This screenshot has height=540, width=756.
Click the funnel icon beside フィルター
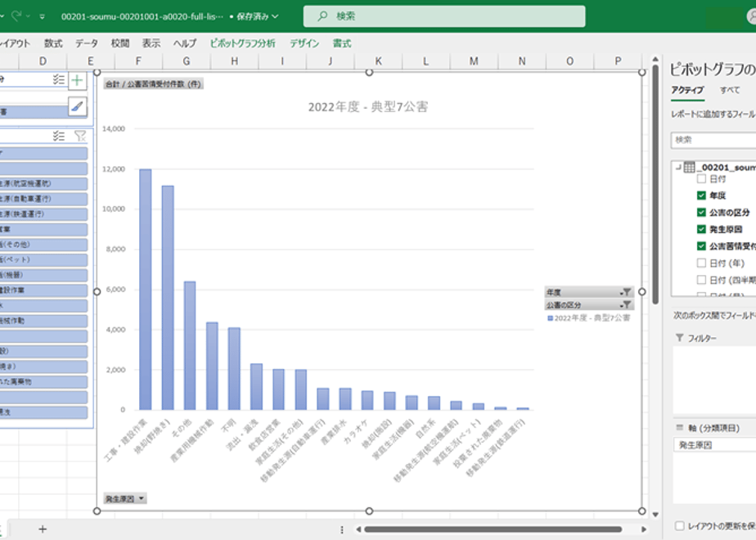(x=680, y=337)
